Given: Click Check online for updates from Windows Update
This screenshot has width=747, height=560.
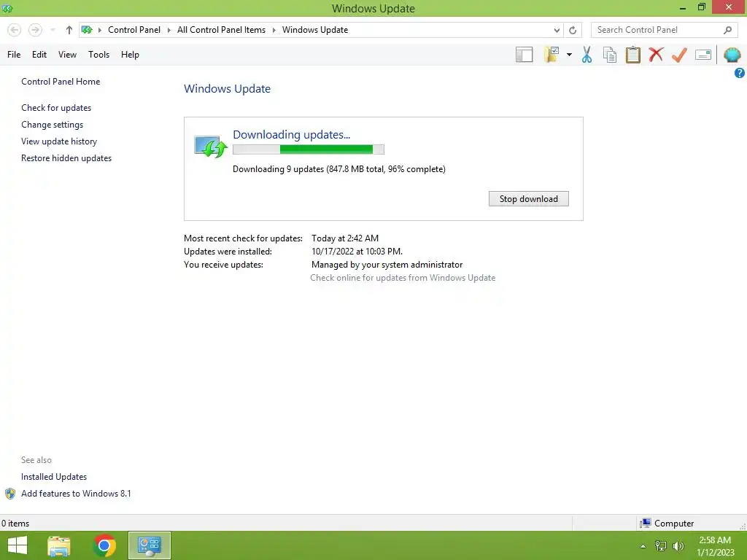Looking at the screenshot, I should pyautogui.click(x=403, y=278).
